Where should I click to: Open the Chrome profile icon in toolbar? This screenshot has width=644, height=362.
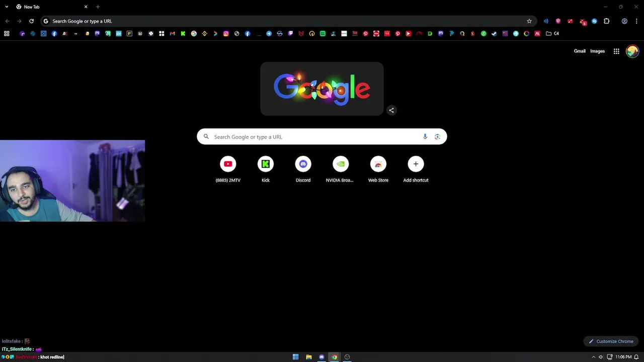click(624, 21)
